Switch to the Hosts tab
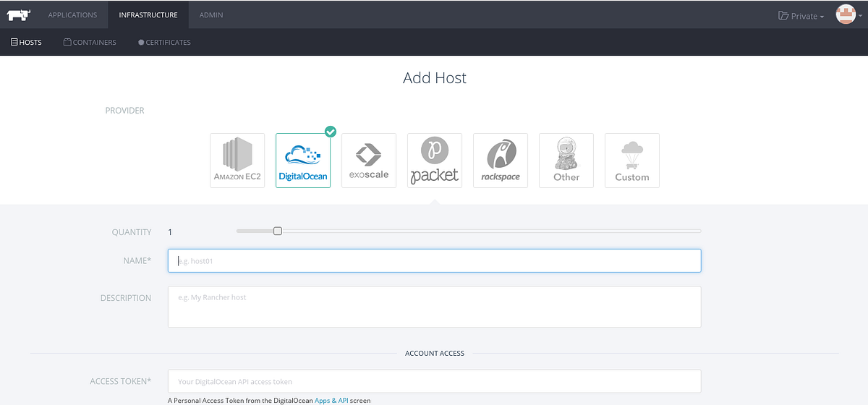This screenshot has width=868, height=405. pyautogui.click(x=26, y=43)
